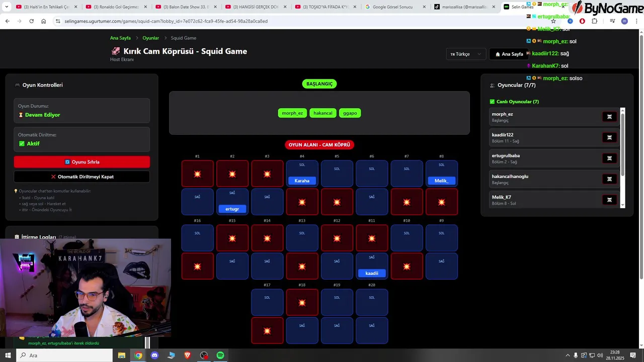Go back using browser back arrow

tap(7, 21)
